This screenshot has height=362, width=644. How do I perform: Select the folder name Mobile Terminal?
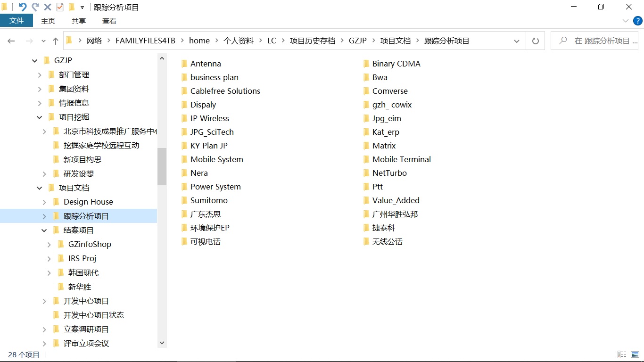[402, 159]
